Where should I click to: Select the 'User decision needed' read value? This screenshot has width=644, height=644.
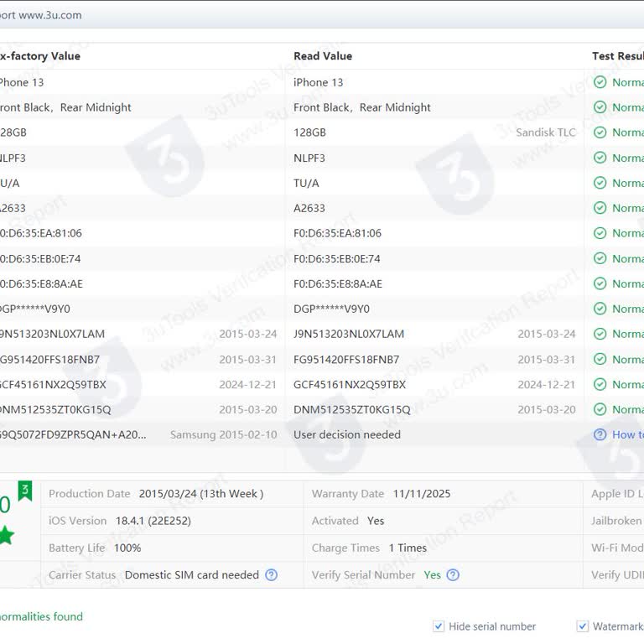(347, 434)
